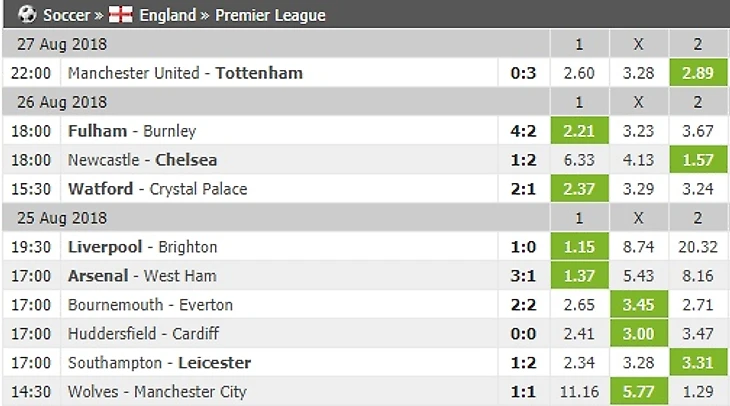
Task: Select the highlighted 2.89 away odds
Action: point(698,73)
